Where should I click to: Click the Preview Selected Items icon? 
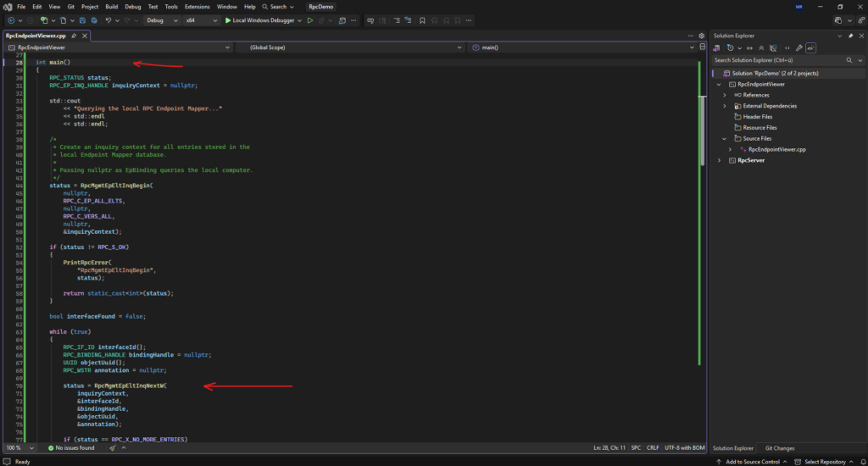pos(811,48)
